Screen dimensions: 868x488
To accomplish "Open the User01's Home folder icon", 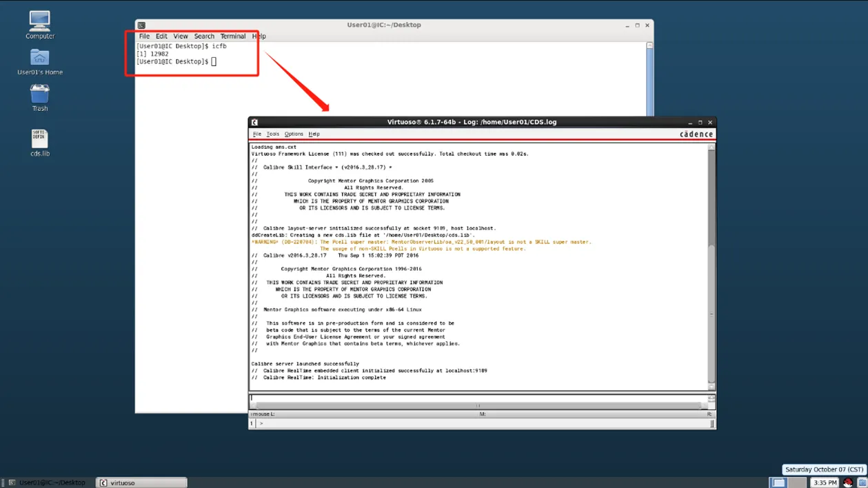I will pos(39,58).
